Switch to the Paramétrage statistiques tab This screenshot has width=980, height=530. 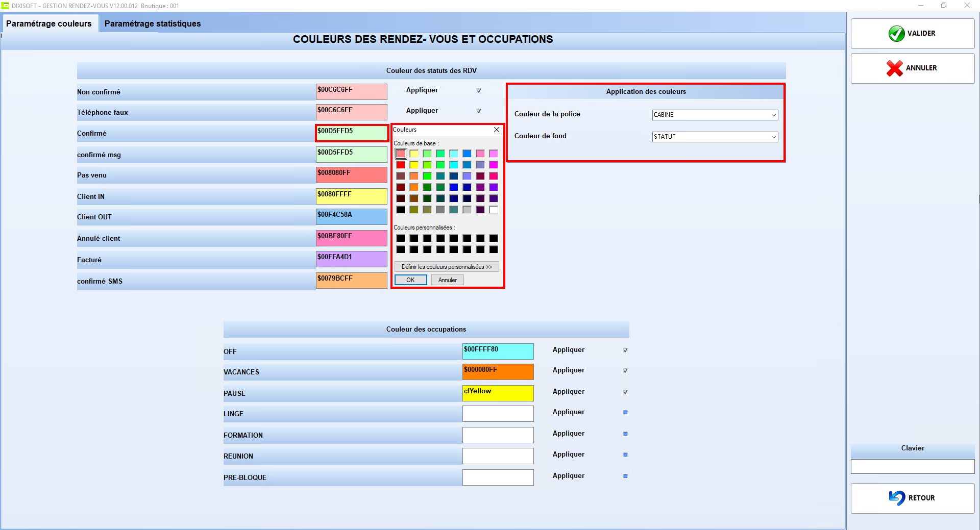point(153,23)
